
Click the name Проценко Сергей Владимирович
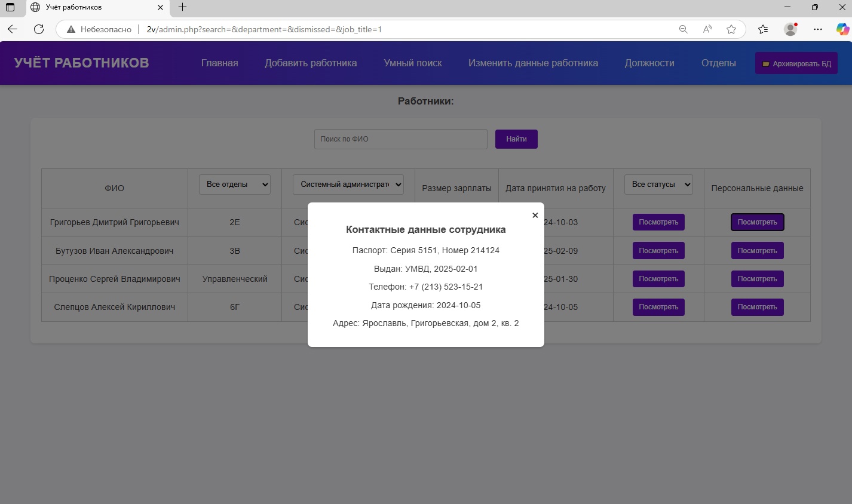[x=115, y=279]
